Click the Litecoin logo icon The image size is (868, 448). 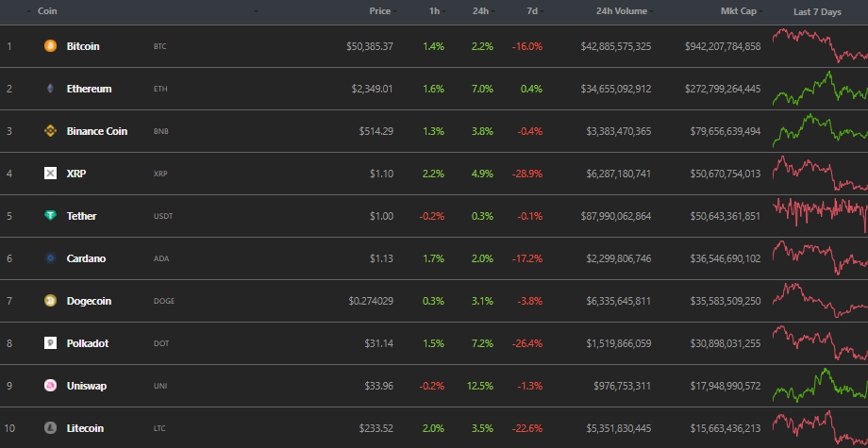pyautogui.click(x=50, y=428)
